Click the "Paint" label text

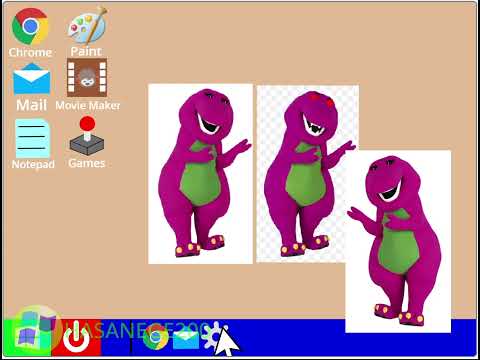coord(86,51)
